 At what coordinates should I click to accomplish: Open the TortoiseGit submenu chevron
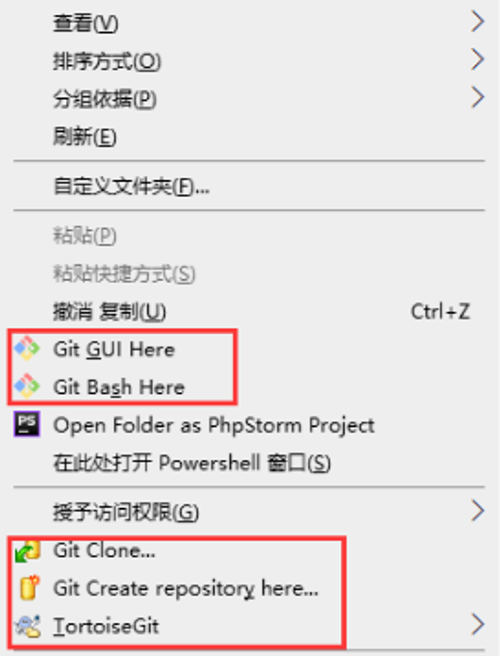point(477,625)
